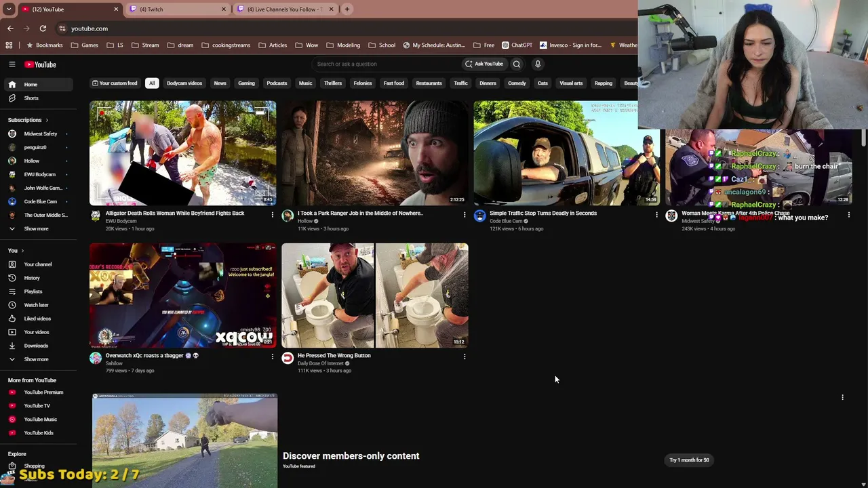Open Shorts in the sidebar
This screenshot has width=868, height=488.
[38, 98]
